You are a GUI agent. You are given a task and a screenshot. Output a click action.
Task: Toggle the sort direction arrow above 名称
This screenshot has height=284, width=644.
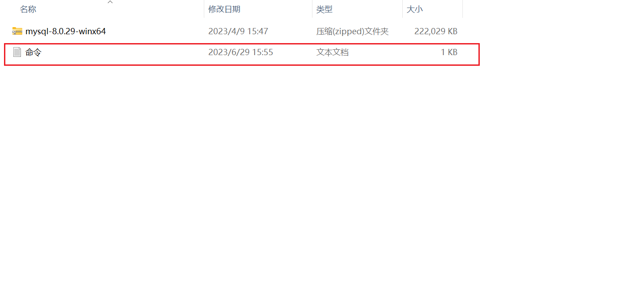110,2
